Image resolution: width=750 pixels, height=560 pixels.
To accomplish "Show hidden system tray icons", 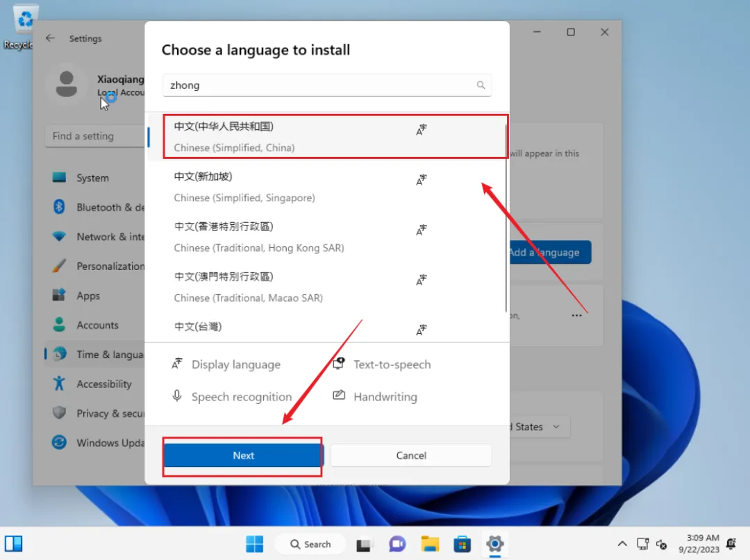I will (622, 544).
